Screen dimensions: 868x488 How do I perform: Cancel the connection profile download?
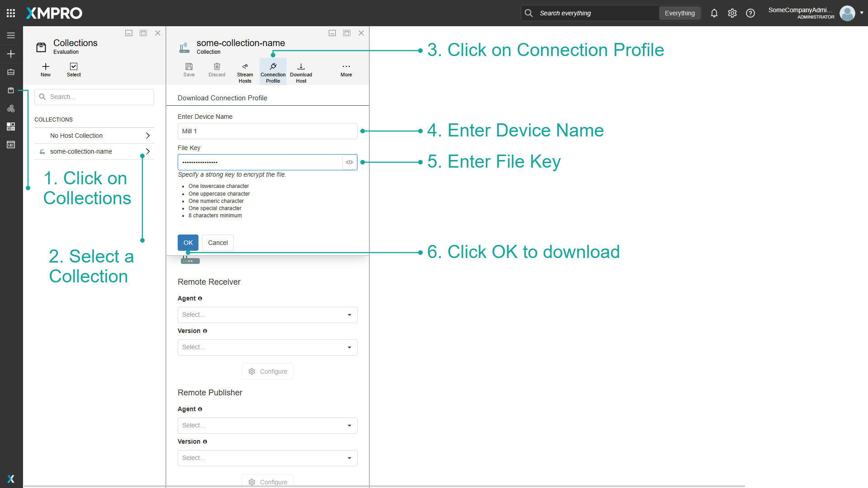coord(218,243)
